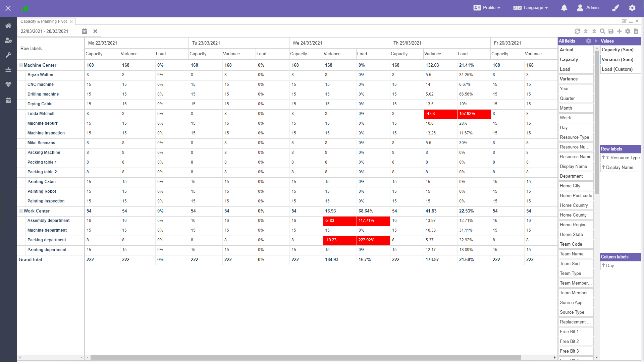Toggle sort on Display Name row label
Image resolution: width=644 pixels, height=362 pixels.
pyautogui.click(x=604, y=167)
